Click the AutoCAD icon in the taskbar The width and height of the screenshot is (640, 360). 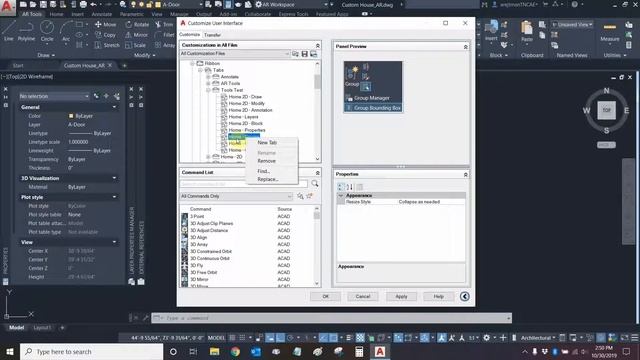(x=380, y=351)
